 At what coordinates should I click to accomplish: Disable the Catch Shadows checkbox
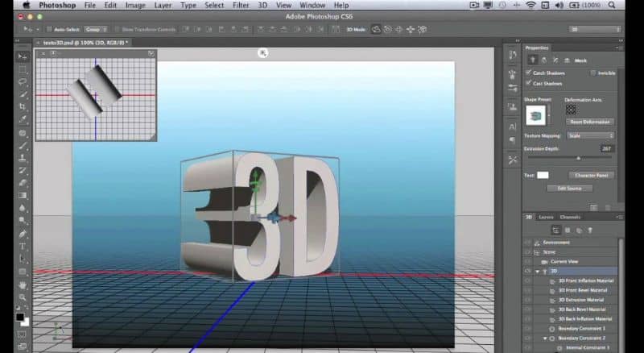point(529,73)
